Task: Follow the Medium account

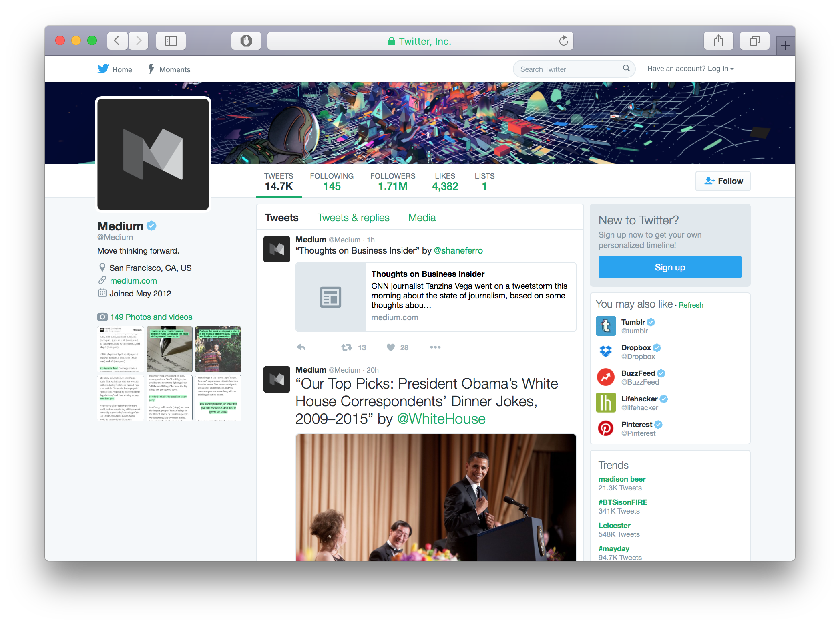Action: (723, 181)
